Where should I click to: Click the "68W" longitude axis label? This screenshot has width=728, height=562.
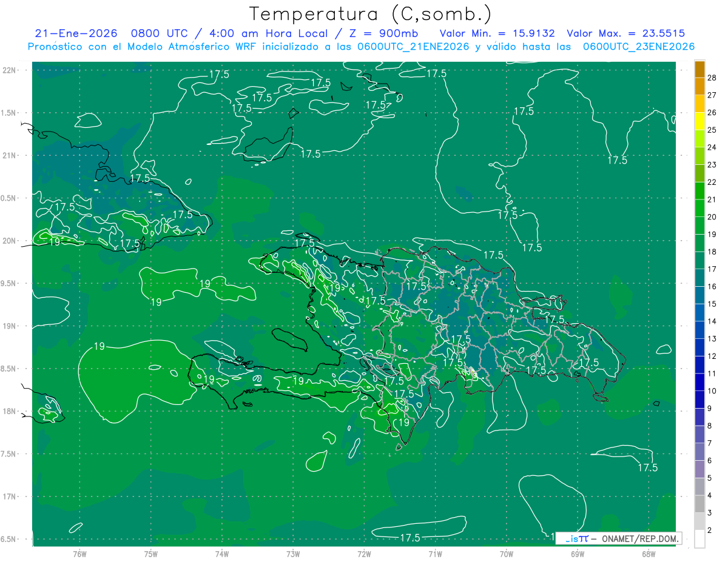[x=649, y=554]
